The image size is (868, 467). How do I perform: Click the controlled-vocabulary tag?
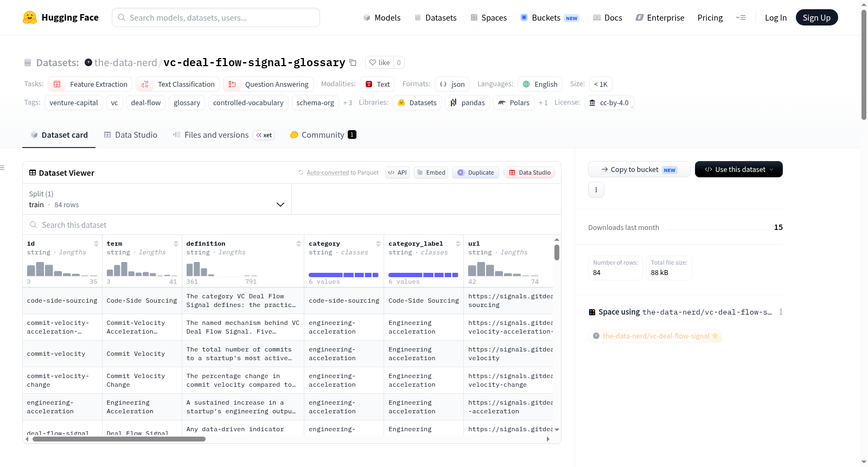click(x=248, y=103)
